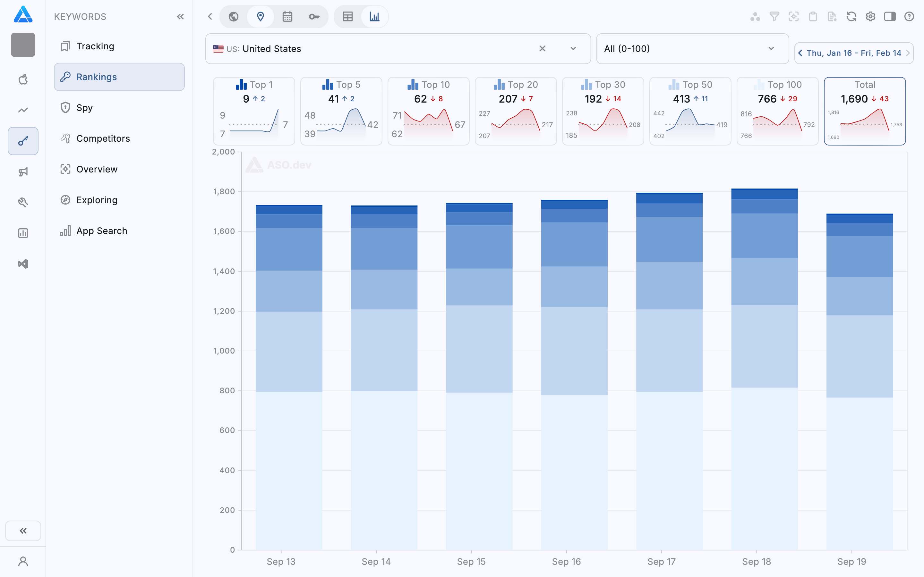
Task: Clear the United States country selection
Action: [x=542, y=48]
